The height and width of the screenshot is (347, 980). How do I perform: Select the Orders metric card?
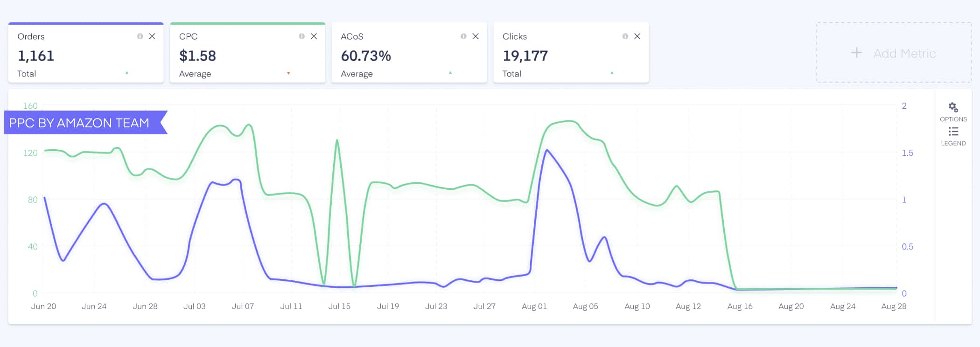(86, 53)
